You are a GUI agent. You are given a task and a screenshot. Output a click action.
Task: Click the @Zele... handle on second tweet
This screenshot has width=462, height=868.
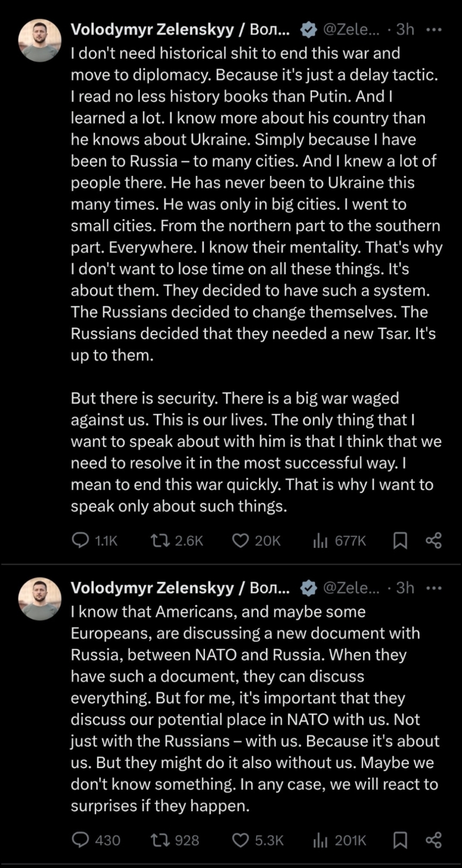(351, 588)
